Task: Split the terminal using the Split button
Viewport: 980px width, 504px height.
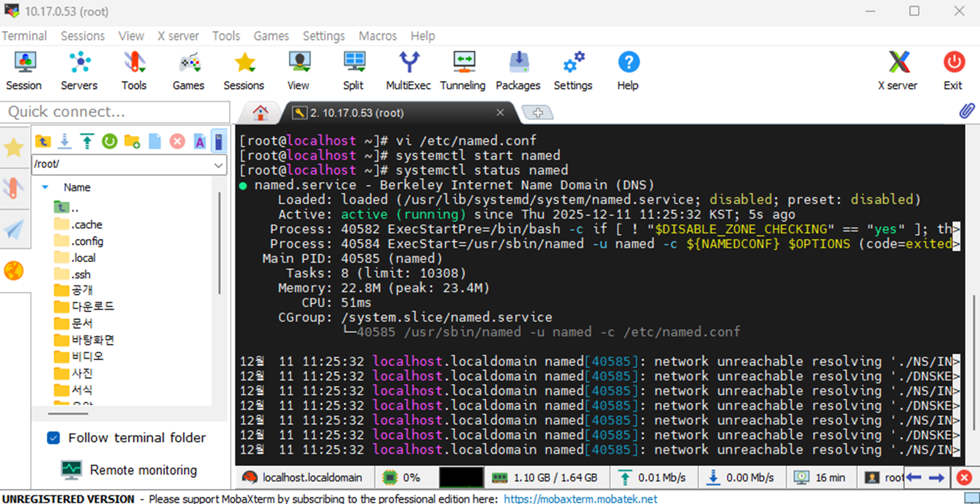Action: 354,71
